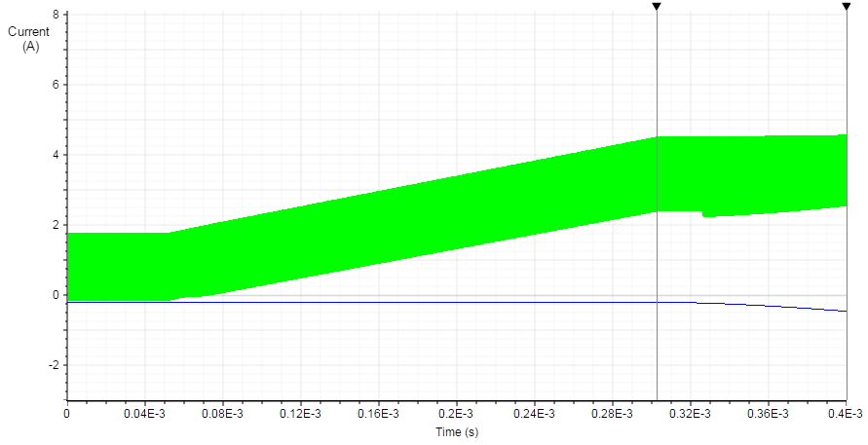The height and width of the screenshot is (445, 868).
Task: Click the y-axis tick label 4
Action: tap(56, 155)
